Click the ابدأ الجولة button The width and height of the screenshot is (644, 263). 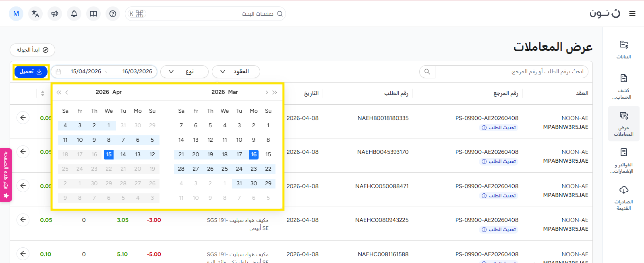(32, 50)
